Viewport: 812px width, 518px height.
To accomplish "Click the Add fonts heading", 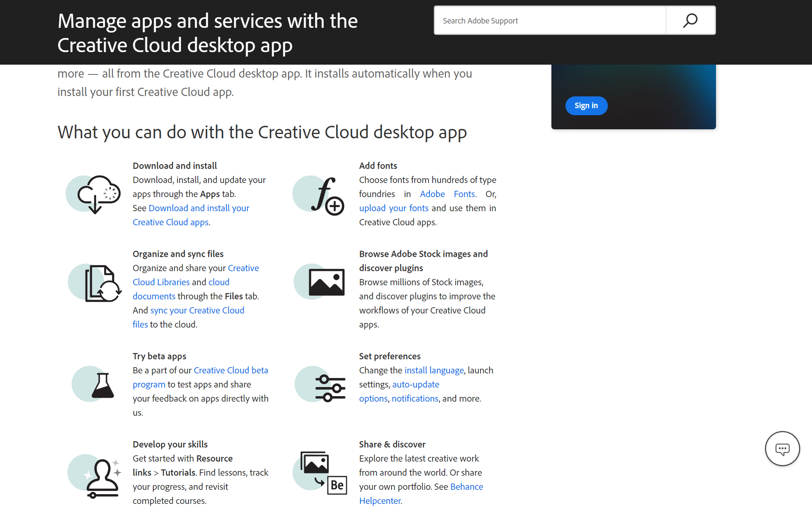I will 378,166.
